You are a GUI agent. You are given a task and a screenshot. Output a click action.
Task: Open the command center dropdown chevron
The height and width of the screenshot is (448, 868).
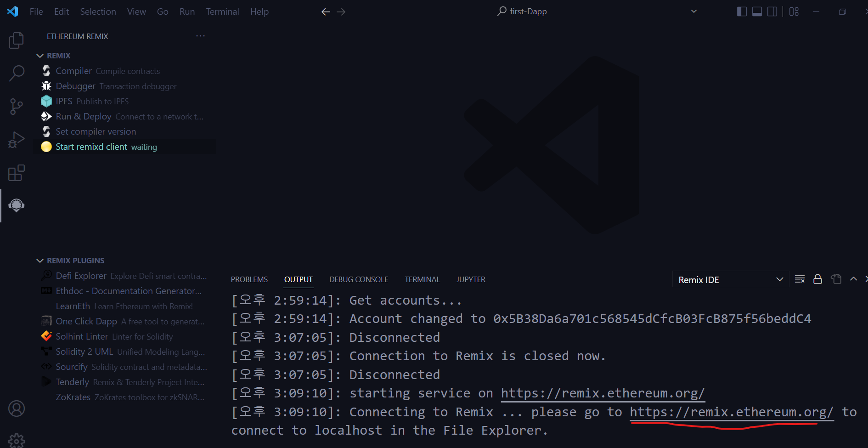tap(694, 11)
